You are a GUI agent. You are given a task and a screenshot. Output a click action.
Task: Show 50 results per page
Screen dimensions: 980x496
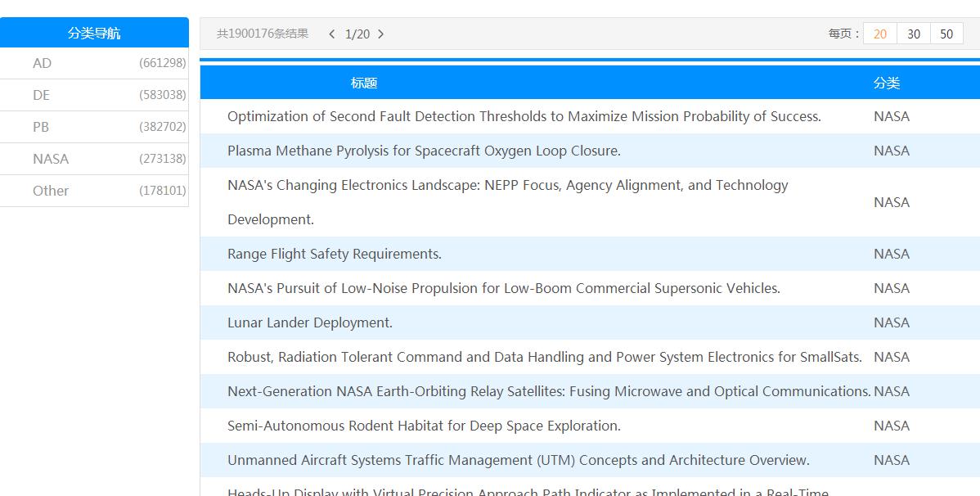click(x=946, y=34)
